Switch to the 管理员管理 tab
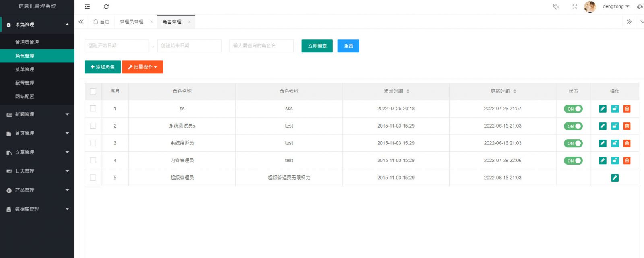This screenshot has height=258, width=644. [132, 22]
